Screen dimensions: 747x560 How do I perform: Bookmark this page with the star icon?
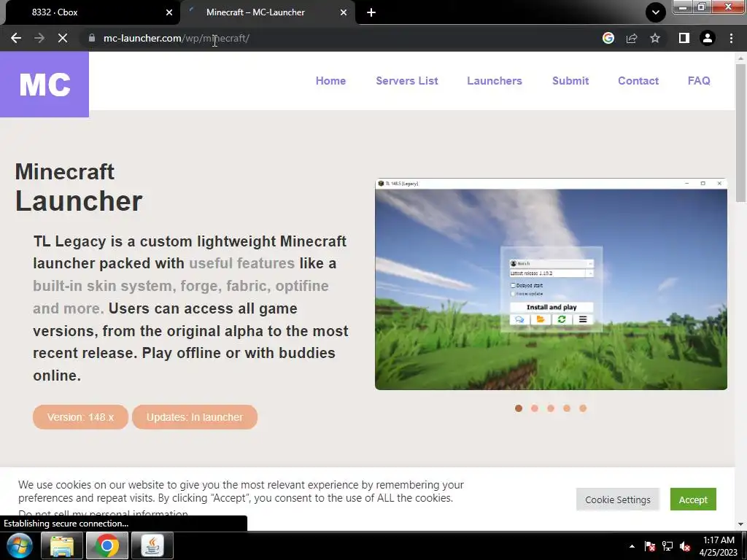(655, 38)
